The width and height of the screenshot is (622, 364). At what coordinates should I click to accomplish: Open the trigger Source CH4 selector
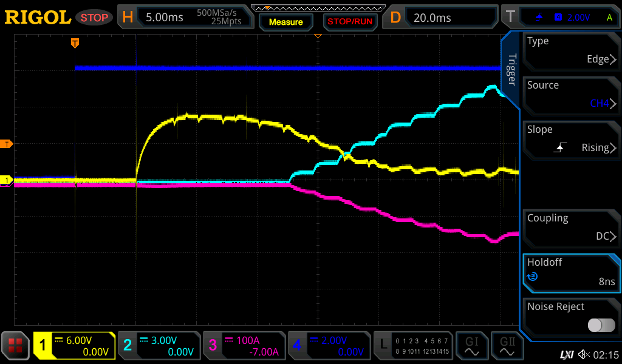570,95
